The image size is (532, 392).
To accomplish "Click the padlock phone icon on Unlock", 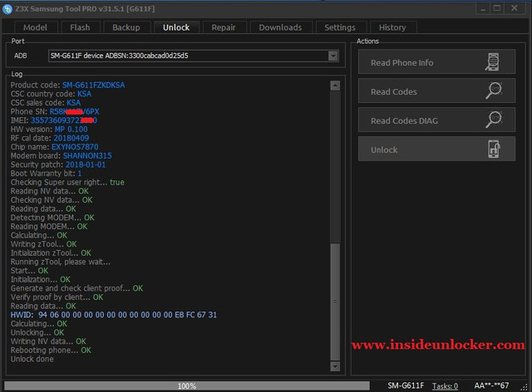I will pos(494,149).
